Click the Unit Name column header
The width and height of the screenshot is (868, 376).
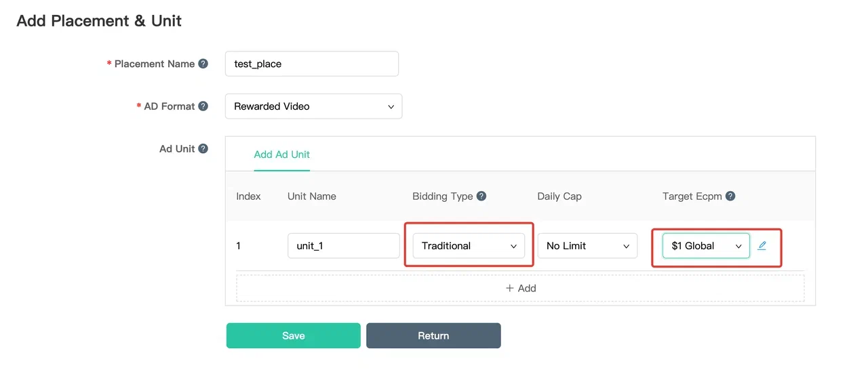pyautogui.click(x=312, y=196)
